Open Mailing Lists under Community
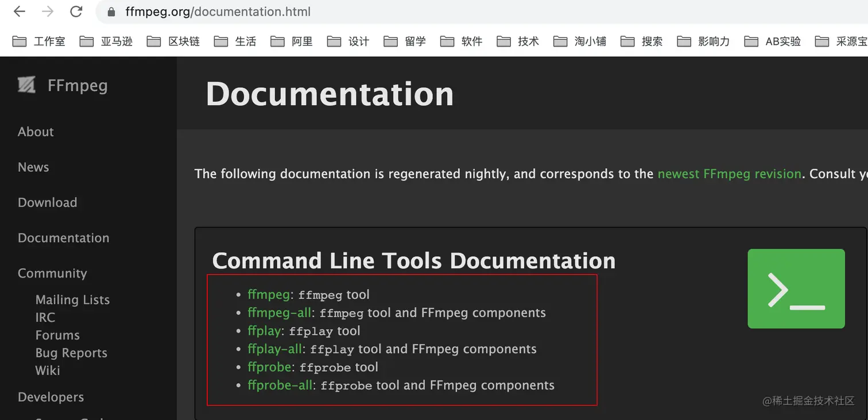The image size is (868, 420). click(72, 300)
